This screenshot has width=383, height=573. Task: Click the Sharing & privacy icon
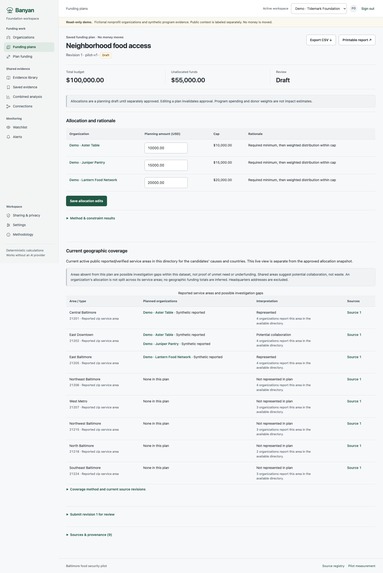click(8, 215)
